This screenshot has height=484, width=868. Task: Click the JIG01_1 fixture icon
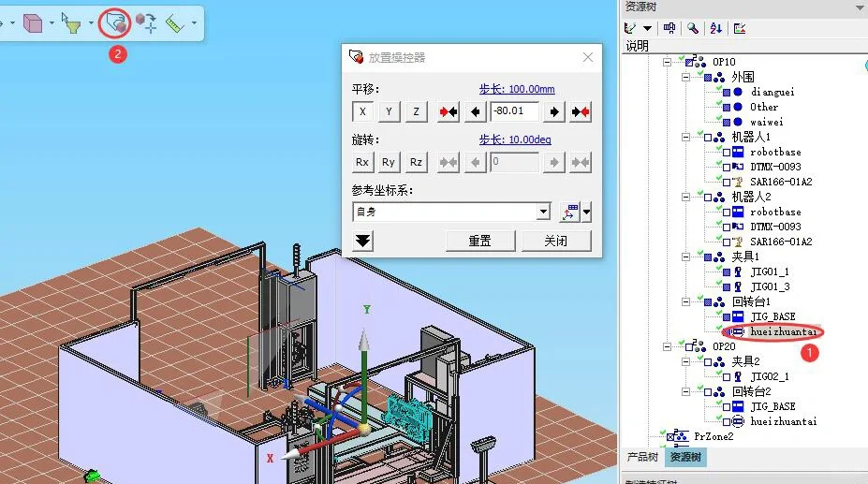pyautogui.click(x=738, y=271)
